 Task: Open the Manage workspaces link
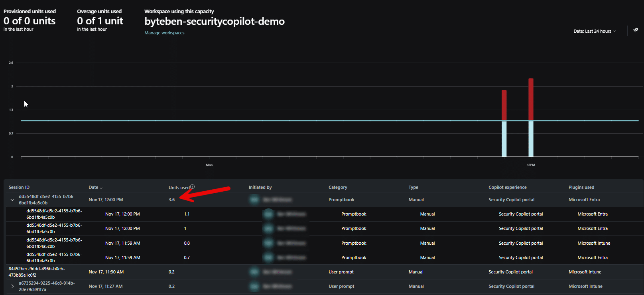tap(164, 33)
